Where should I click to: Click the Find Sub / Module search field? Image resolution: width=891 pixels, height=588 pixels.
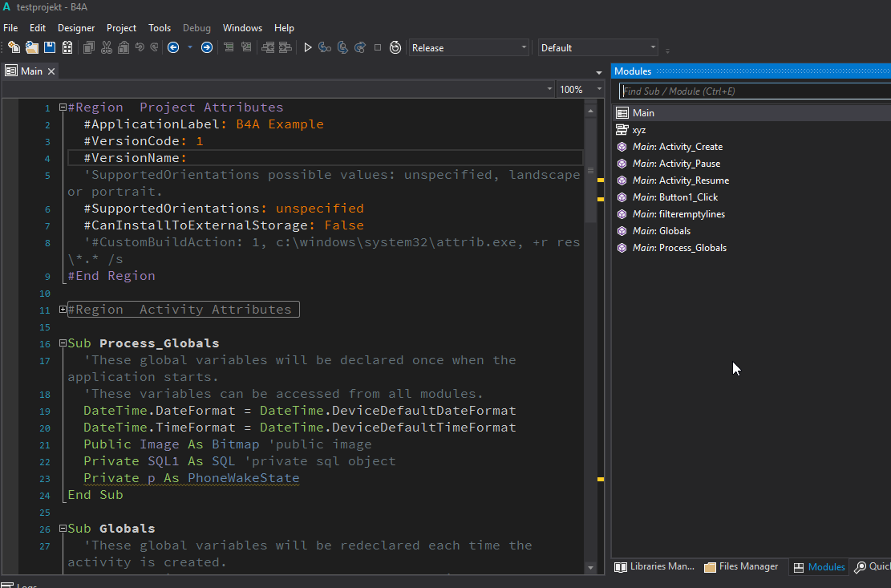754,91
